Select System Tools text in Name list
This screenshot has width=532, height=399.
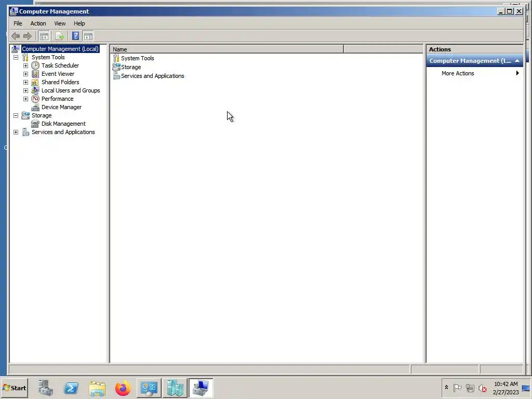(x=137, y=58)
